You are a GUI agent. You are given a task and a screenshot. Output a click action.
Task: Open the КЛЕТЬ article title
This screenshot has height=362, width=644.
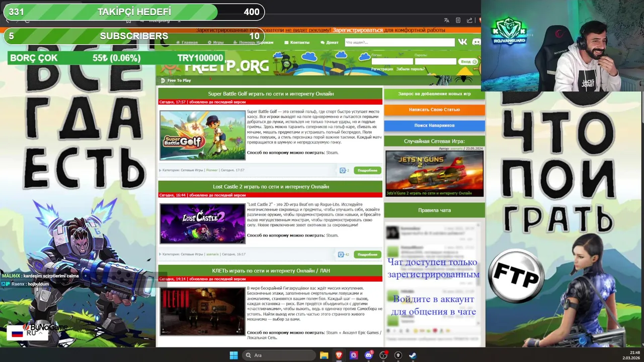coord(271,270)
